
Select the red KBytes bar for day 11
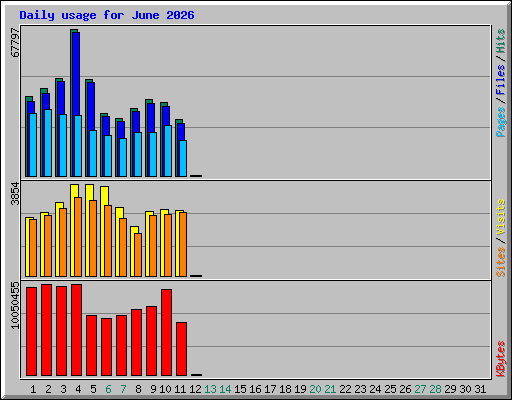181,349
